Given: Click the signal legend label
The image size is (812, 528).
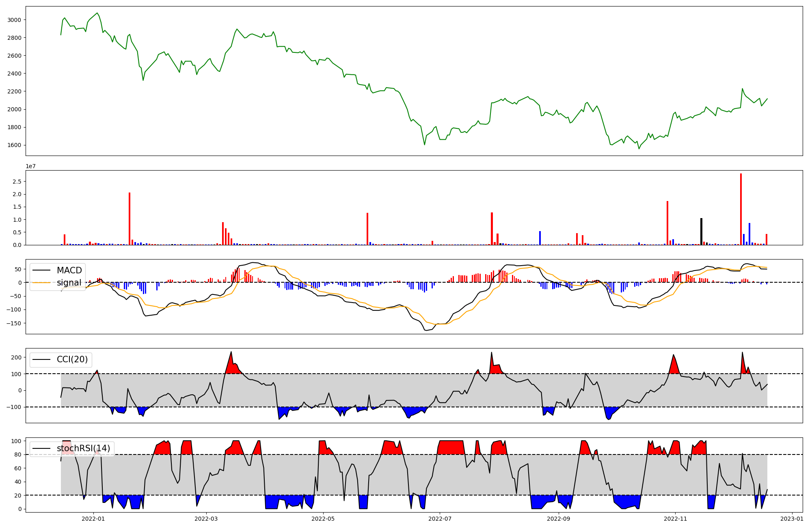Looking at the screenshot, I should (x=69, y=283).
